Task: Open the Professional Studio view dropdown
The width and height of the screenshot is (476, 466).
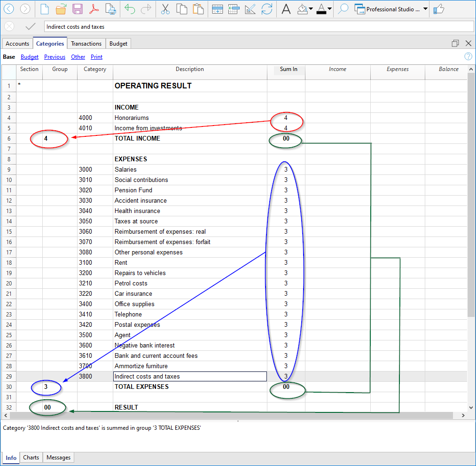Action: point(425,9)
